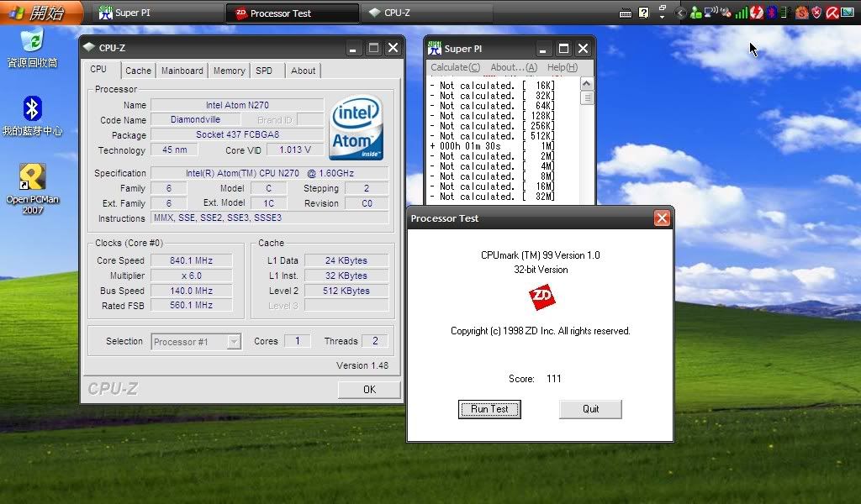Screen dimensions: 861x504
Task: Click the x 6.0 multiplier value
Action: 191,276
